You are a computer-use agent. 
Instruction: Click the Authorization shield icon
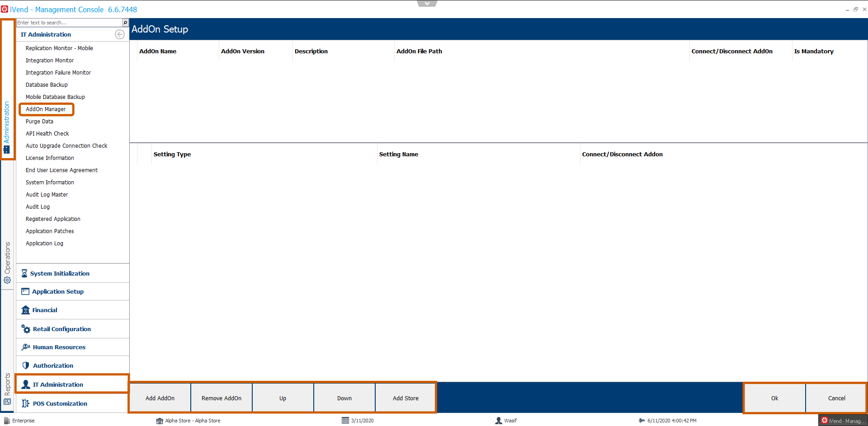click(26, 365)
